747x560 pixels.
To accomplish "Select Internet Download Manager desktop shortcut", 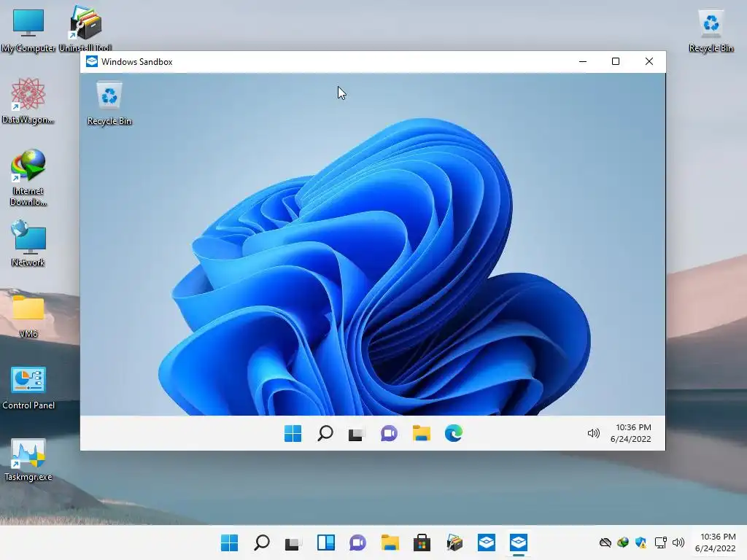I will 28,178.
